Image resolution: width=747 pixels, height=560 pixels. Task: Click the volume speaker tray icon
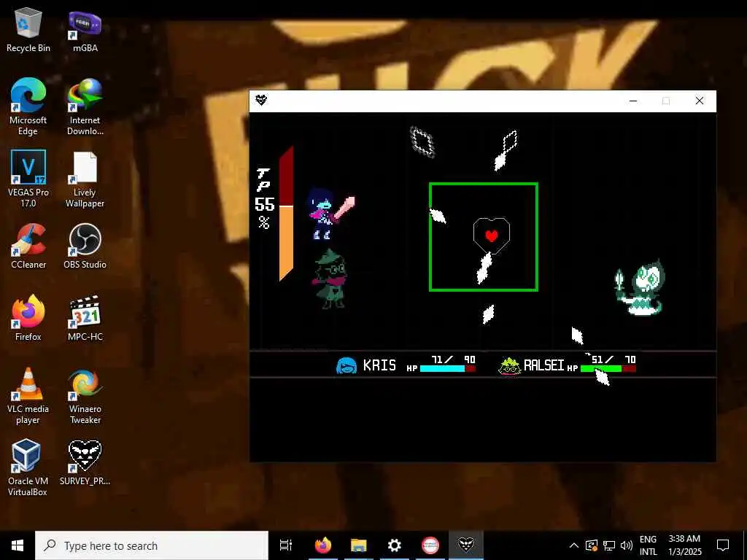627,545
